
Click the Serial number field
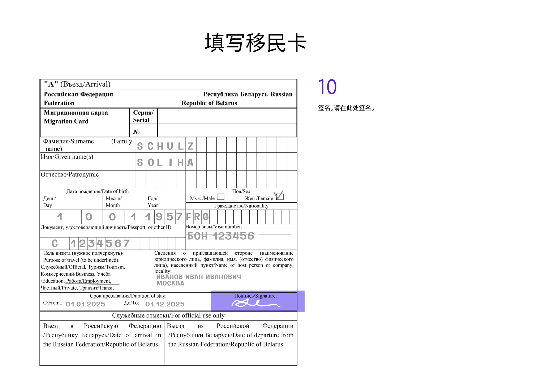[227, 116]
